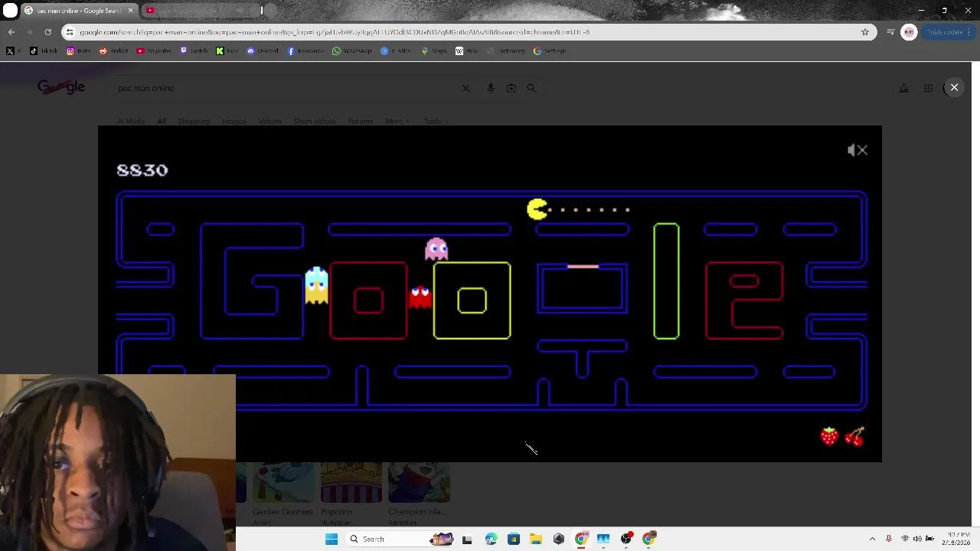Click the address bar URL
This screenshot has width=980, height=551.
point(335,32)
